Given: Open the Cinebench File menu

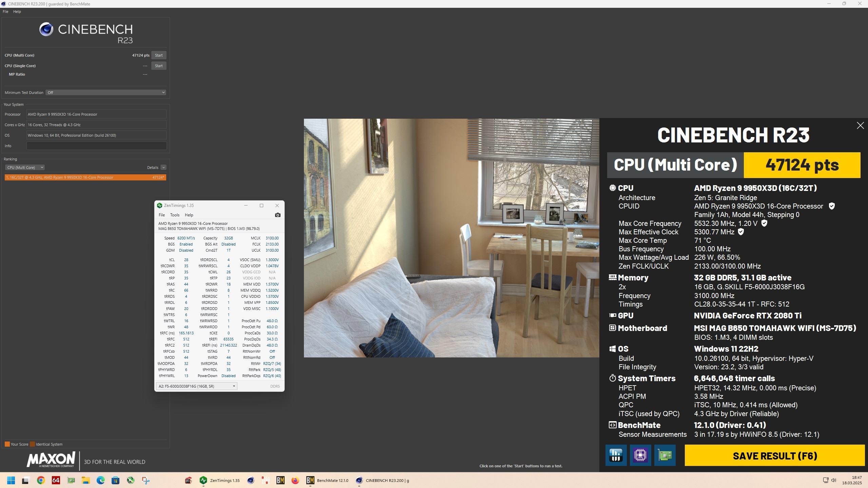Looking at the screenshot, I should (5, 12).
